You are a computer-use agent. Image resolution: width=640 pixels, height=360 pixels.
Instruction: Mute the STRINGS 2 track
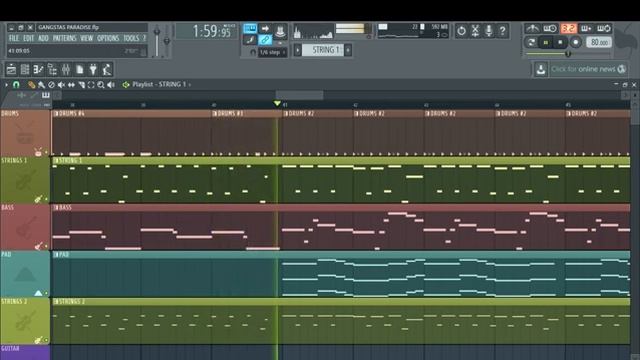46,340
